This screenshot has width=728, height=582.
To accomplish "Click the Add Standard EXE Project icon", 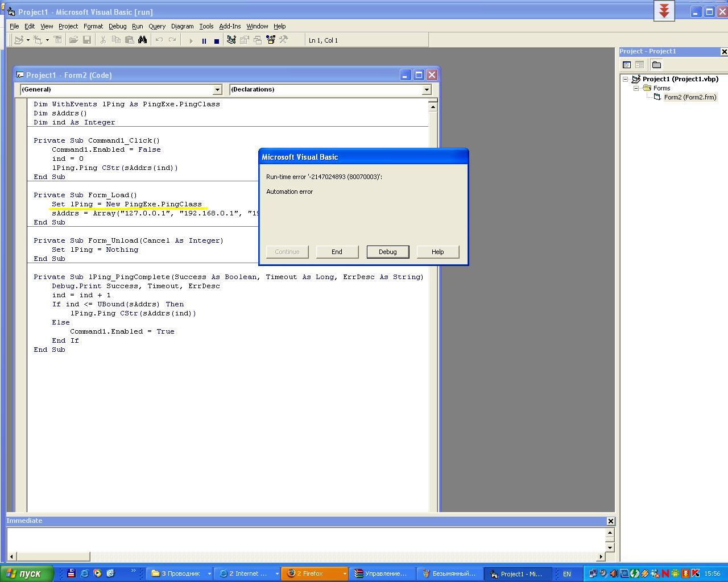I will click(19, 40).
